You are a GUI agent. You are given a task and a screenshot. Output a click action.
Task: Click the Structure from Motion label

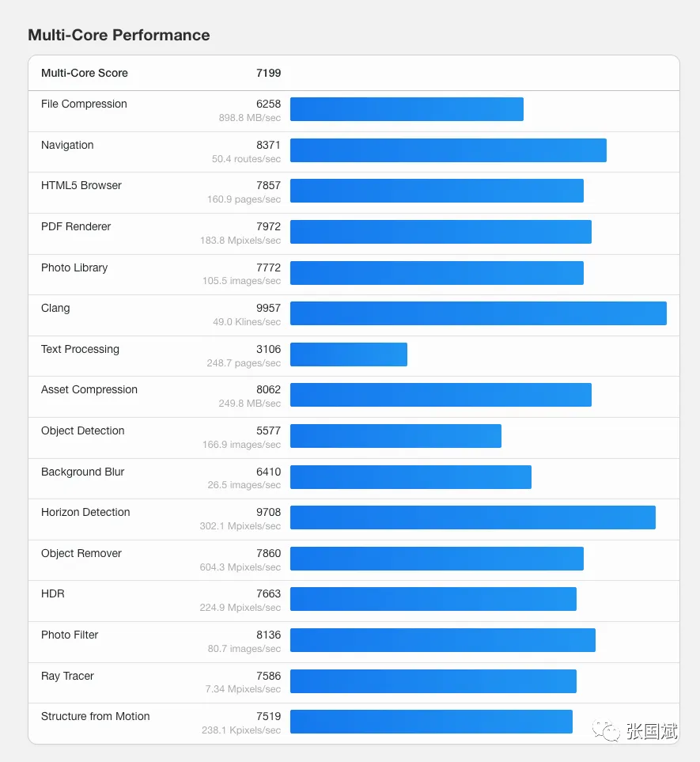96,716
